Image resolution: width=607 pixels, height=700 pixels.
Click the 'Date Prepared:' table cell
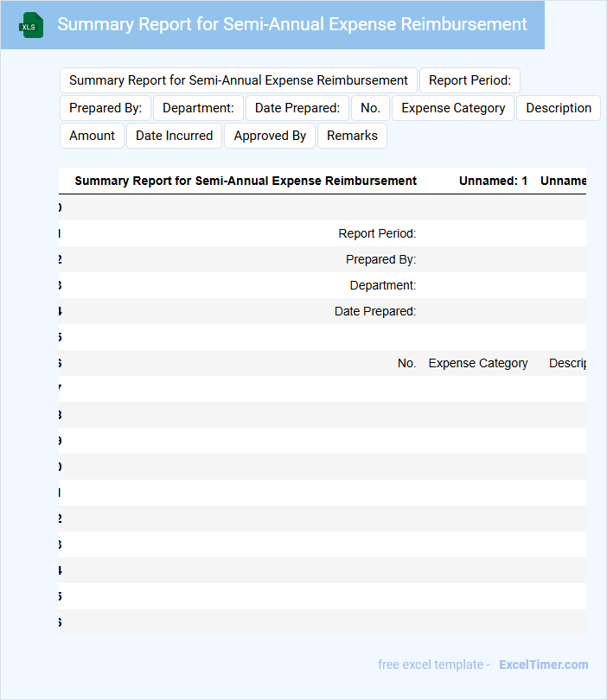pyautogui.click(x=375, y=311)
